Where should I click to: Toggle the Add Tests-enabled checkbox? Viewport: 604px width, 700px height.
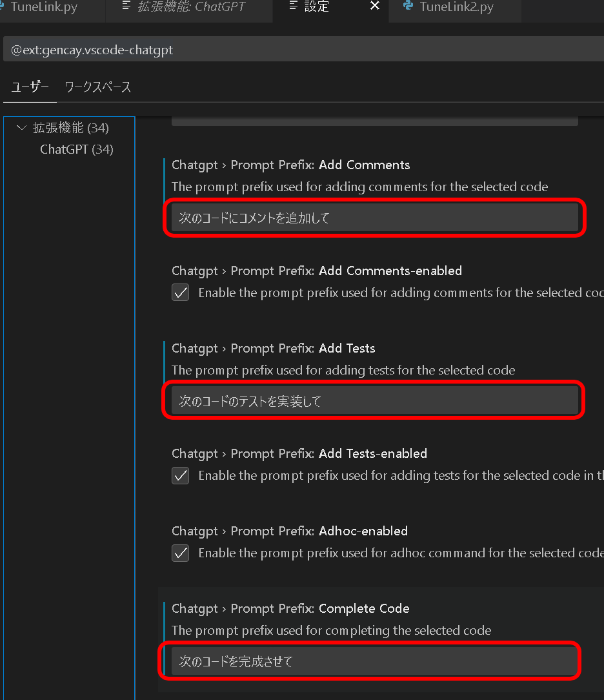pyautogui.click(x=180, y=475)
